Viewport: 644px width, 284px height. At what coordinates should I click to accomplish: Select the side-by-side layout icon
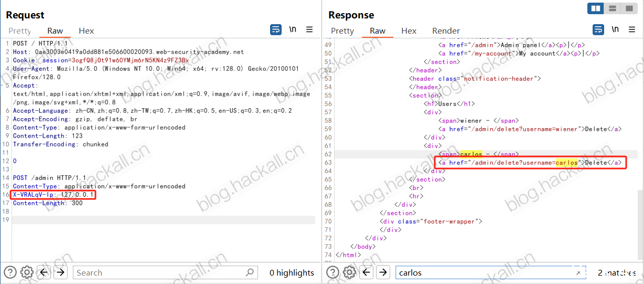(x=595, y=8)
